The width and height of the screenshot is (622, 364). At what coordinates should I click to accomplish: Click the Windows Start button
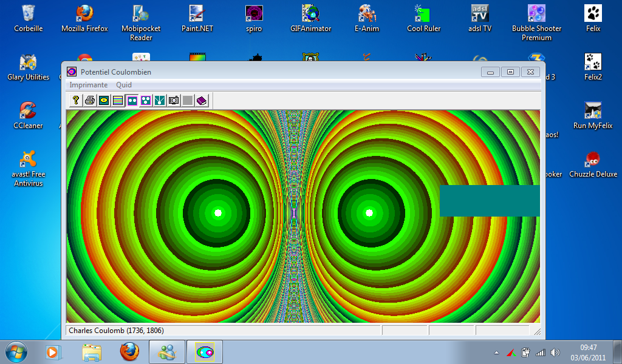coord(15,352)
